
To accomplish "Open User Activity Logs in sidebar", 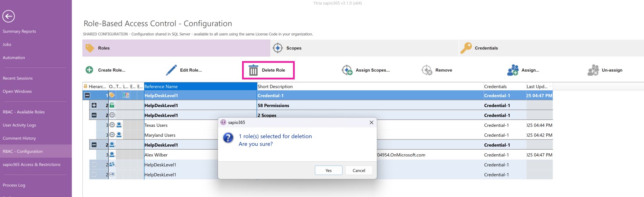I will coord(19,125).
